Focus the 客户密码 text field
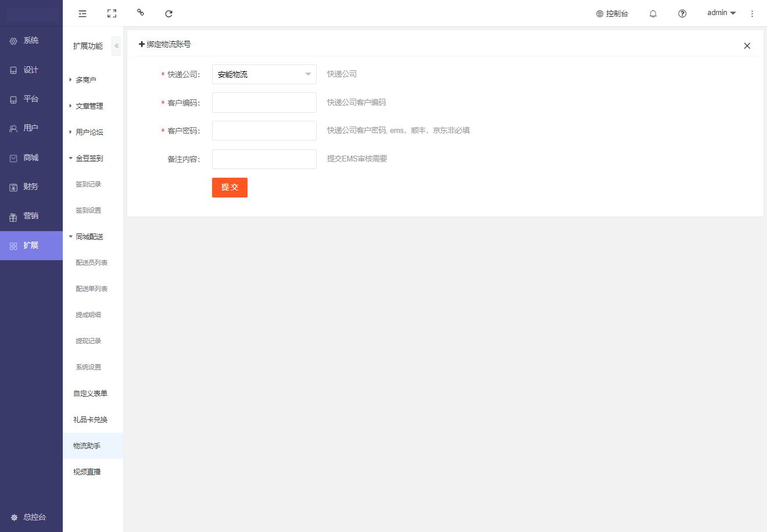Image resolution: width=767 pixels, height=532 pixels. 264,131
